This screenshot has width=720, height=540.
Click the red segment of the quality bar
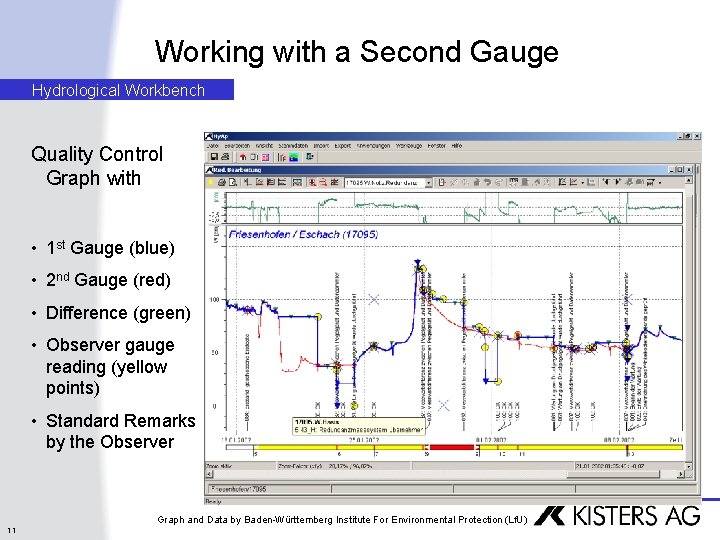(452, 447)
